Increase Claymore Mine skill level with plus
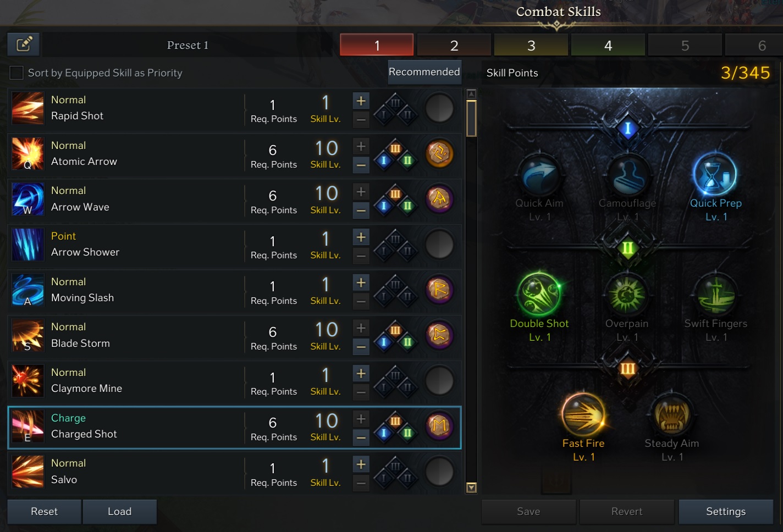 coord(361,373)
